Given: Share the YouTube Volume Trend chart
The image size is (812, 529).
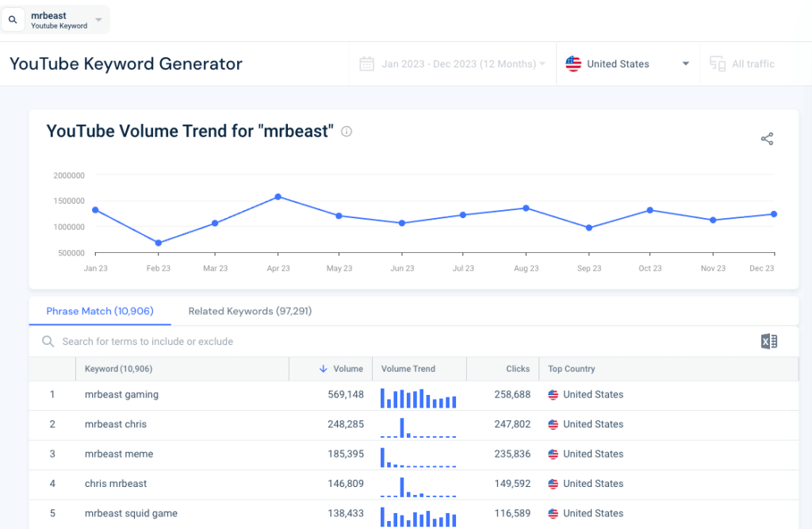Looking at the screenshot, I should tap(767, 138).
